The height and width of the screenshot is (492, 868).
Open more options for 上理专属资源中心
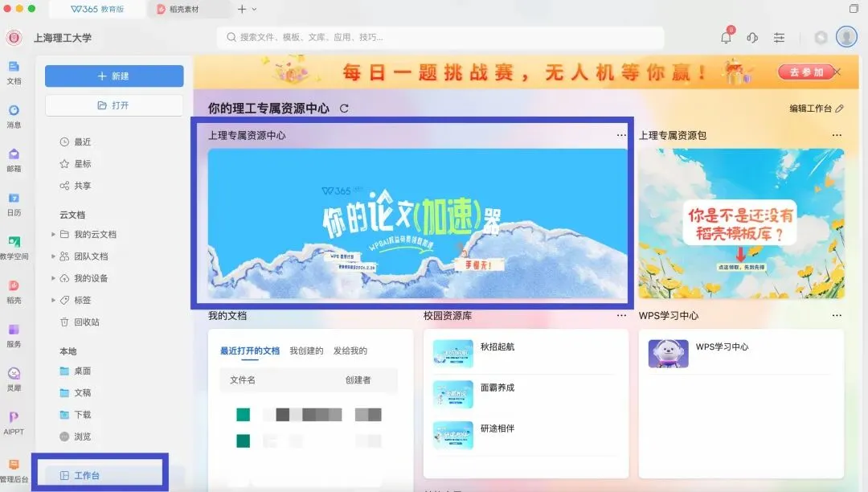[x=621, y=135]
